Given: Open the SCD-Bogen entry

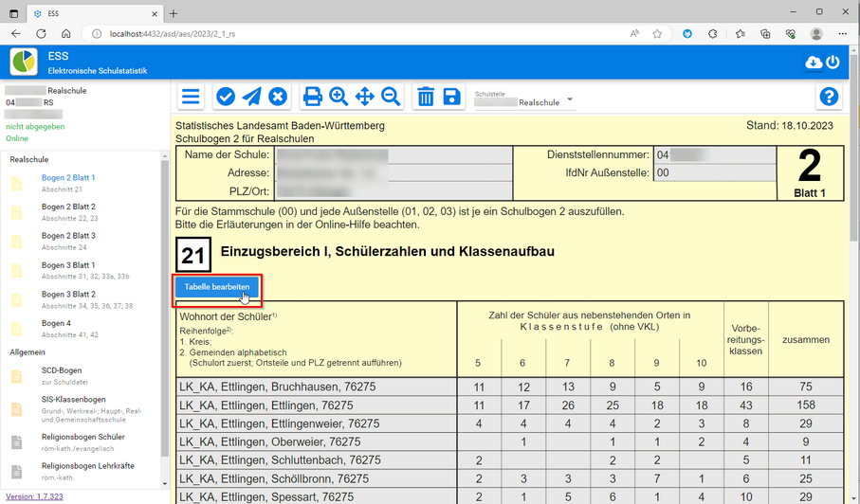Looking at the screenshot, I should coord(63,369).
